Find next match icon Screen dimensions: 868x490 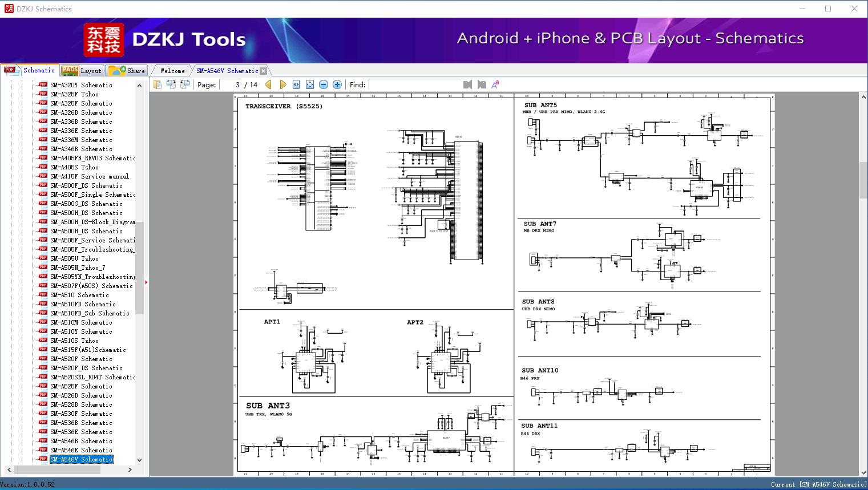482,84
